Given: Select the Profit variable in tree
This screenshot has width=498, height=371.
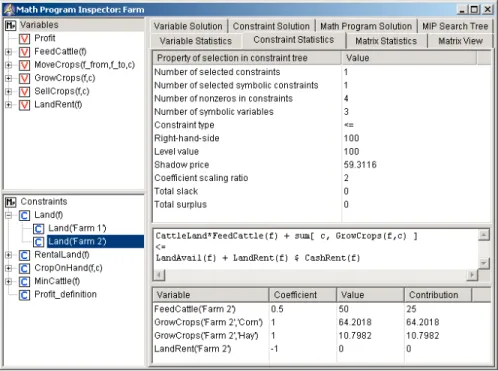Looking at the screenshot, I should click(x=45, y=38).
